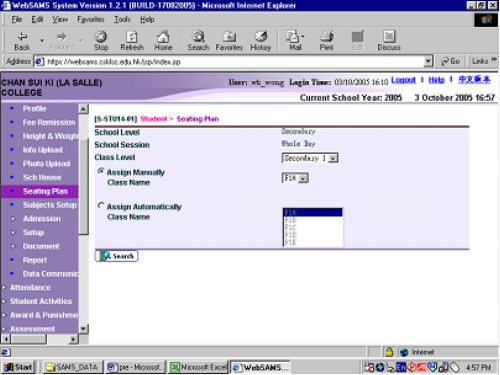Open the Mail toolbar icon

[x=293, y=37]
